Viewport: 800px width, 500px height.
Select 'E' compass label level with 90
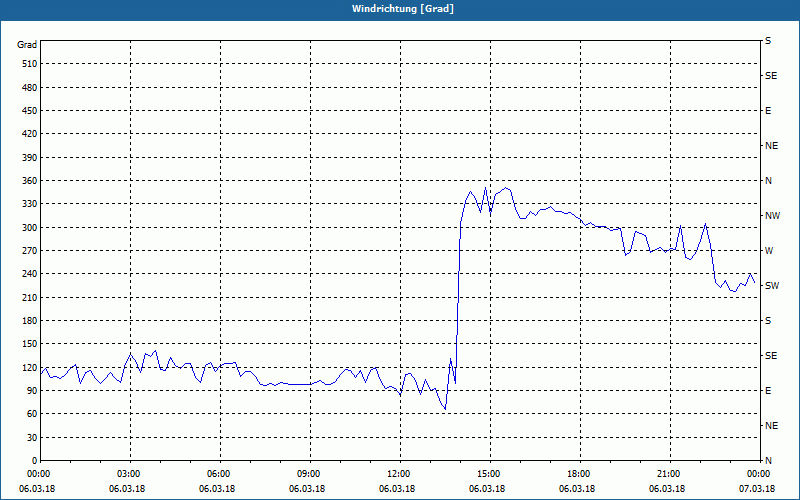click(768, 391)
